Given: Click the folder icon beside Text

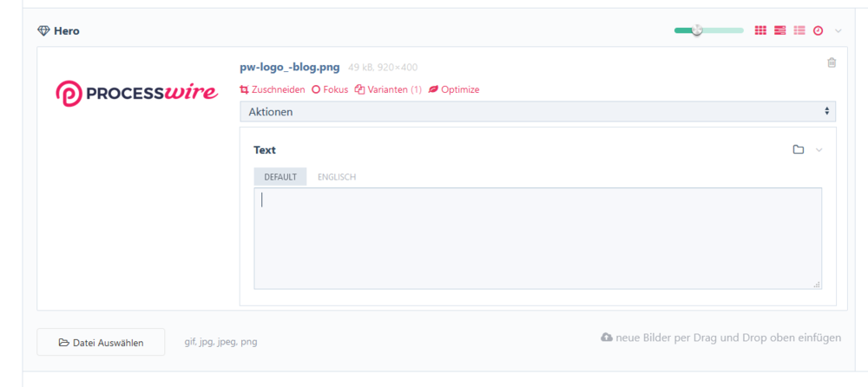Looking at the screenshot, I should (799, 149).
